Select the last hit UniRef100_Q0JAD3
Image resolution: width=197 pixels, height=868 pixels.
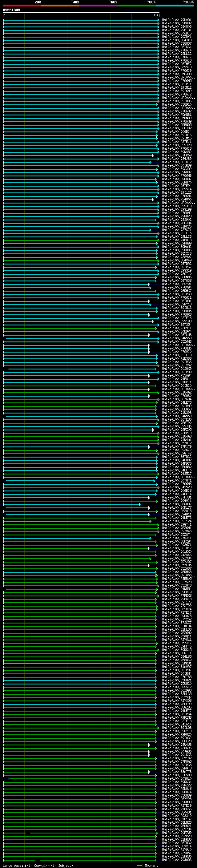pyautogui.click(x=177, y=860)
